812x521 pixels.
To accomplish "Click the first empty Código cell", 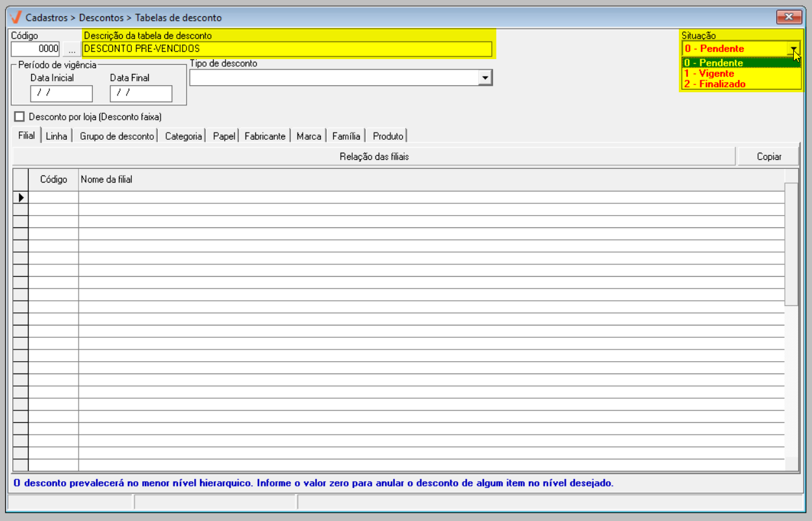I will [53, 197].
